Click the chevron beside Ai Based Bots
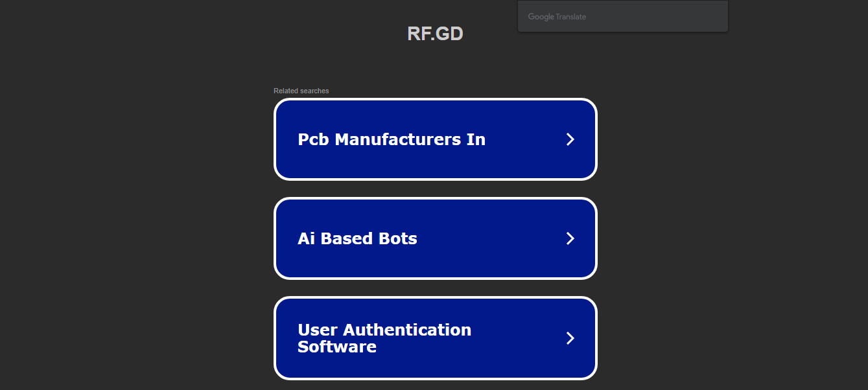The image size is (868, 390). pos(570,238)
